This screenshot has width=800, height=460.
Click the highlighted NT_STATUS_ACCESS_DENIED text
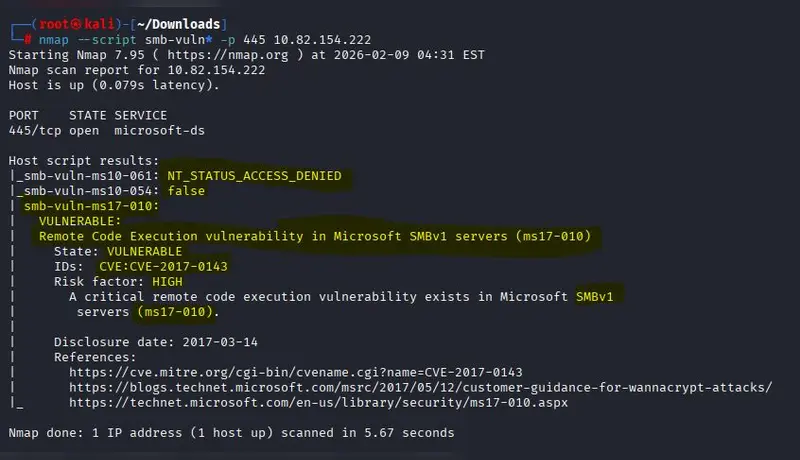(254, 176)
